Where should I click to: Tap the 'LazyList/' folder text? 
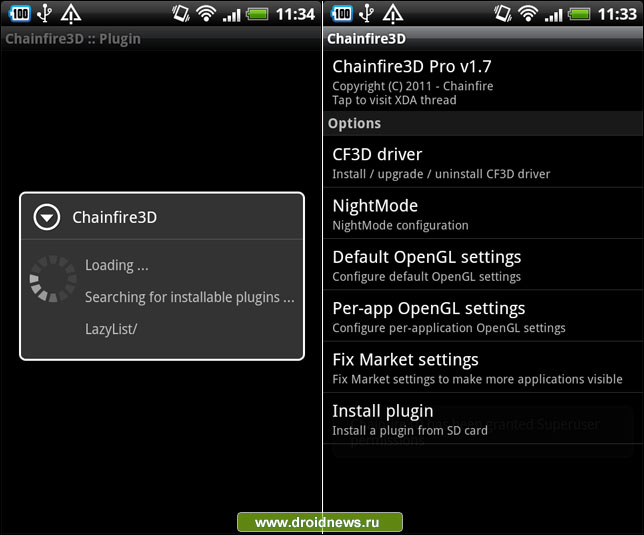111,329
